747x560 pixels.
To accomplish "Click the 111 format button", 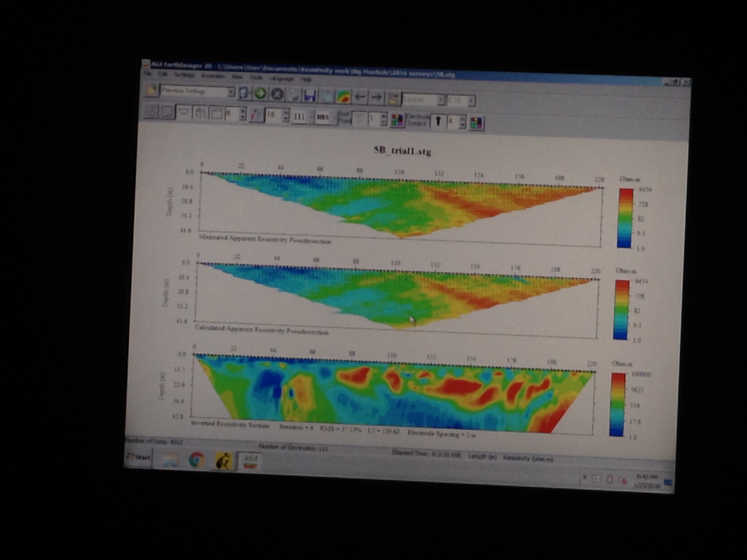I will pyautogui.click(x=299, y=117).
